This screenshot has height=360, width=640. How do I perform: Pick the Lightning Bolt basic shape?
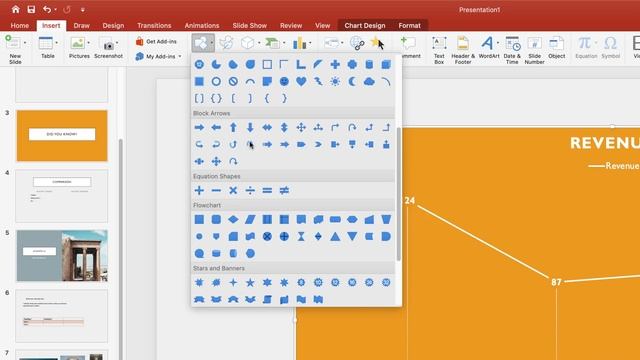(x=318, y=81)
